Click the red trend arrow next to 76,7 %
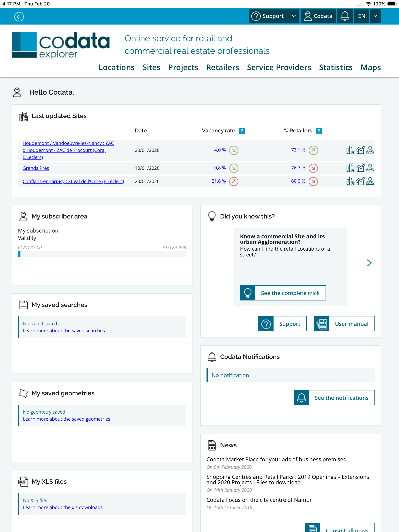This screenshot has width=399, height=532. pos(313,168)
